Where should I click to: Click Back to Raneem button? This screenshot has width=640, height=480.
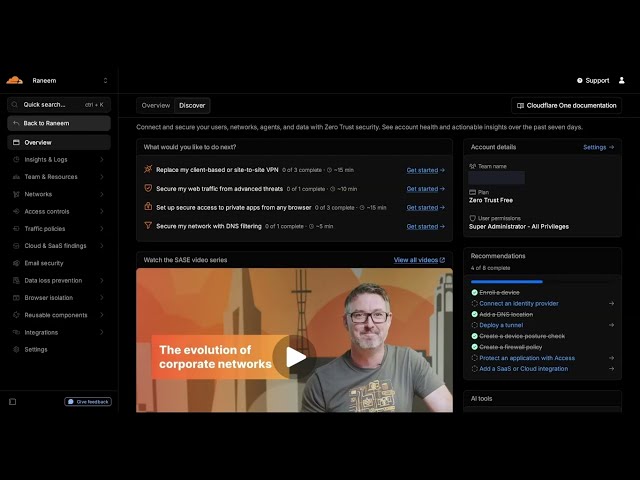pos(59,123)
